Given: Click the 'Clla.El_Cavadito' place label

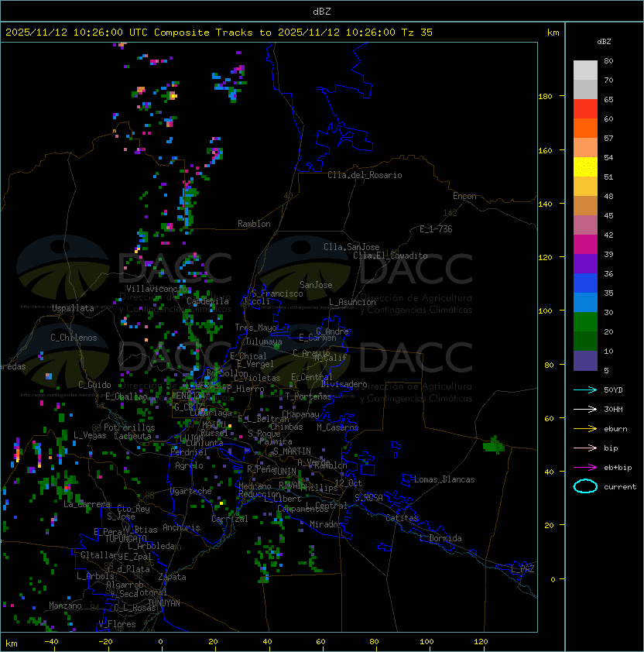Looking at the screenshot, I should point(390,256).
